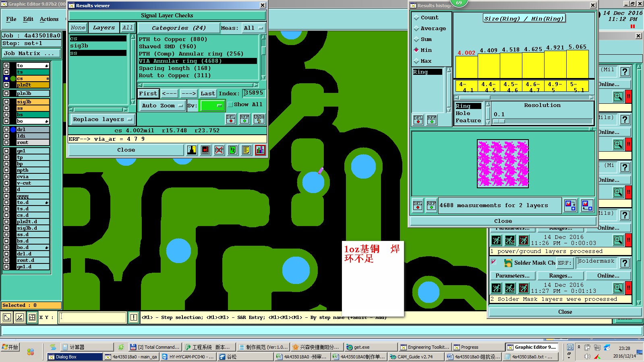Click third red-outlined run icon in Solder Mask row
644x362 pixels.
pyautogui.click(x=524, y=288)
